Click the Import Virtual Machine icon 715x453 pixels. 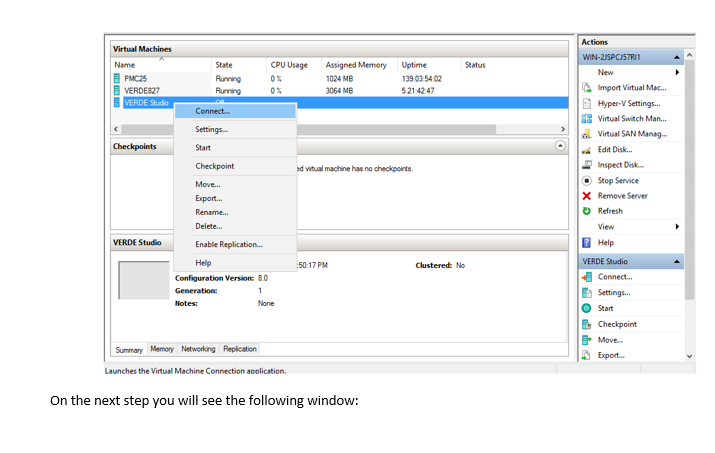click(x=586, y=88)
